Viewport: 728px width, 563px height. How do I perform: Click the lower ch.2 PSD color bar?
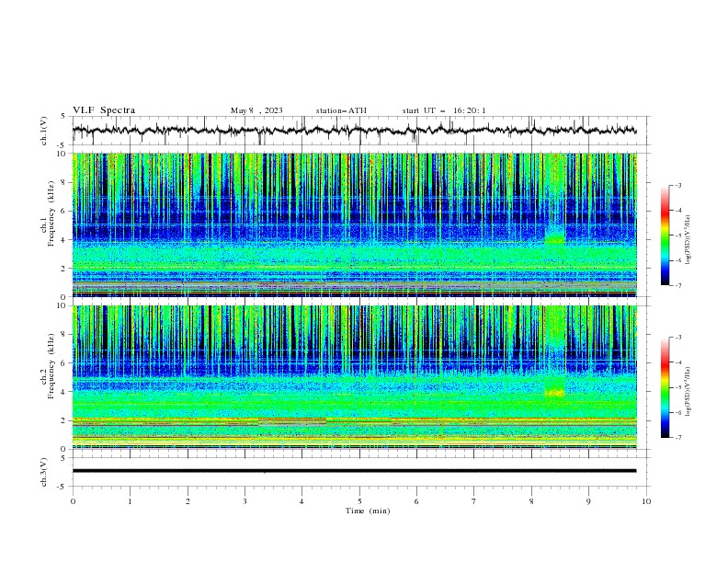[665, 387]
